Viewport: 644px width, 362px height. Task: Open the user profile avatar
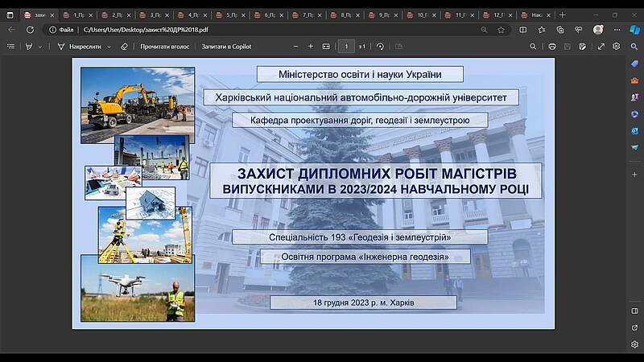(598, 30)
